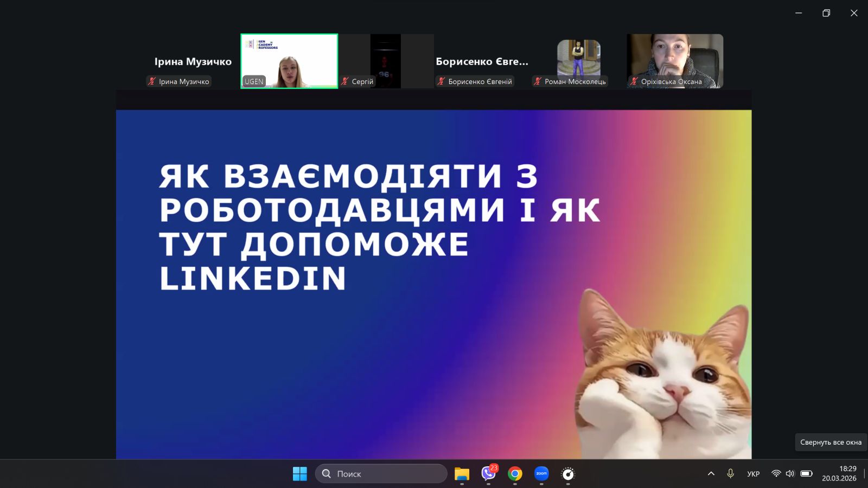Open the УКР input language switcher
Image resolution: width=868 pixels, height=488 pixels.
753,474
